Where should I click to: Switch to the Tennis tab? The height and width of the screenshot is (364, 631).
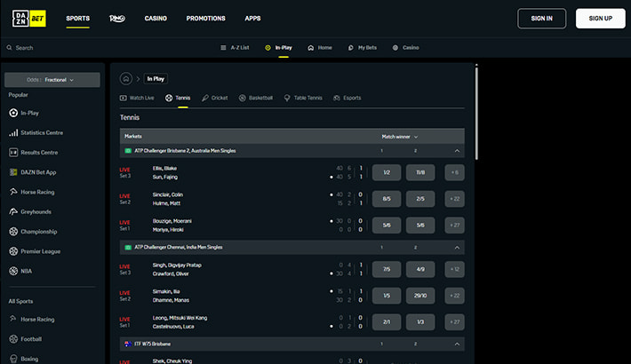(x=178, y=98)
